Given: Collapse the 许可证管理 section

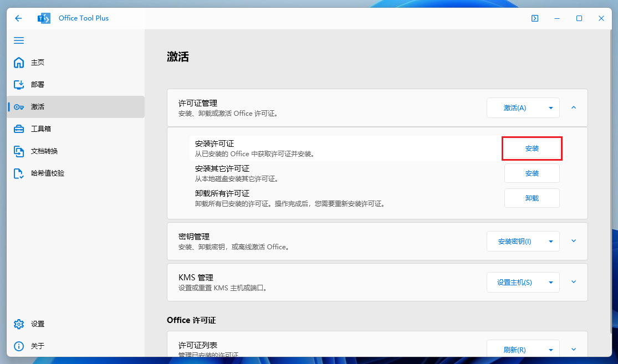Looking at the screenshot, I should tap(574, 107).
